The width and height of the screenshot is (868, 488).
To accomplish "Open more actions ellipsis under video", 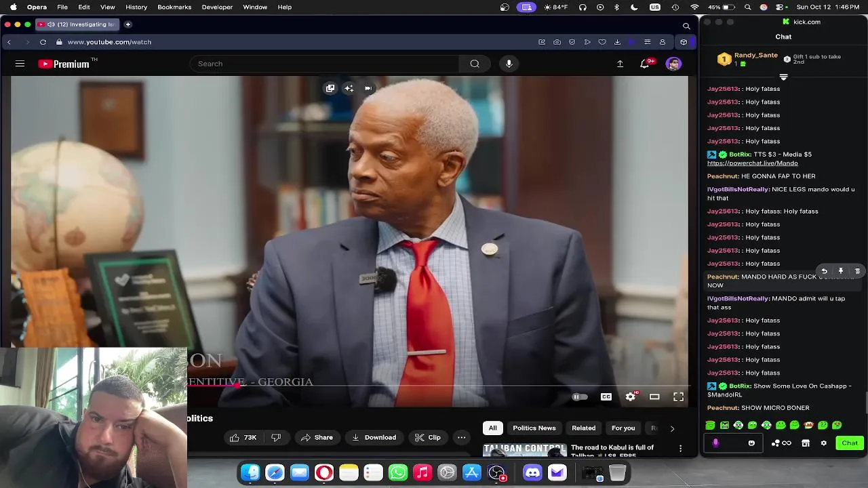I will click(x=461, y=437).
